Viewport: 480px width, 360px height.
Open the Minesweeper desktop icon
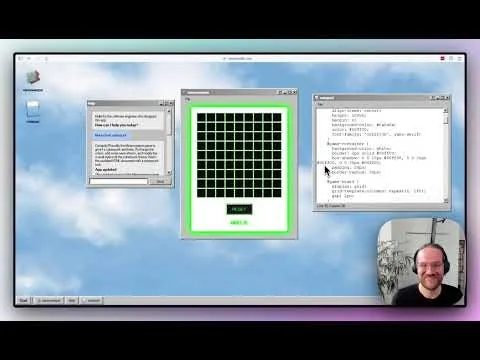coord(33,80)
